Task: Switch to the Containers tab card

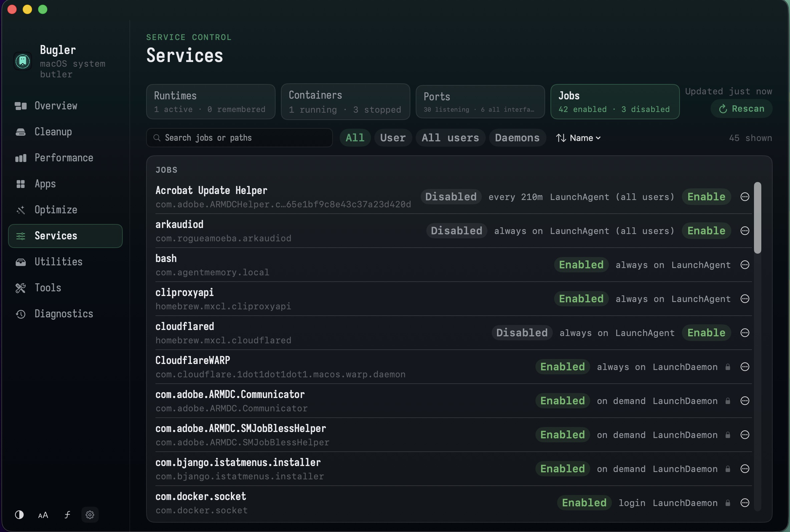Action: coord(345,102)
